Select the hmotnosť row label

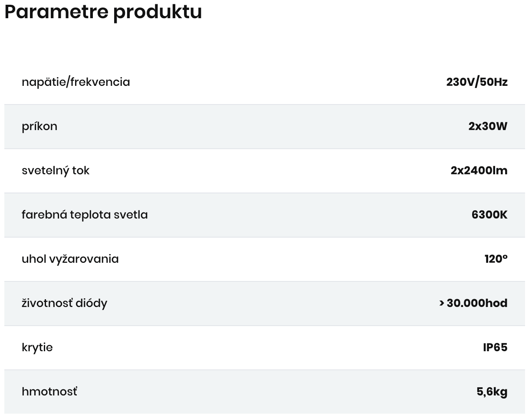pyautogui.click(x=49, y=392)
